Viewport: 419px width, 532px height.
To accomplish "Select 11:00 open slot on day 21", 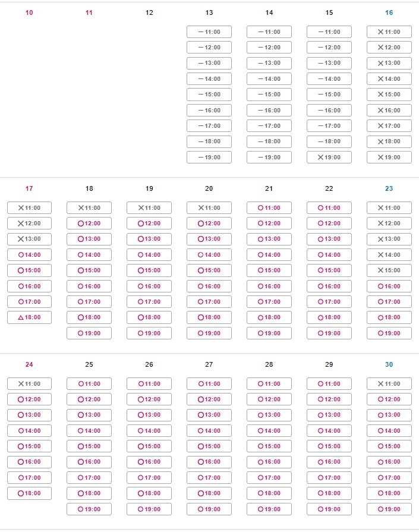I will (269, 208).
